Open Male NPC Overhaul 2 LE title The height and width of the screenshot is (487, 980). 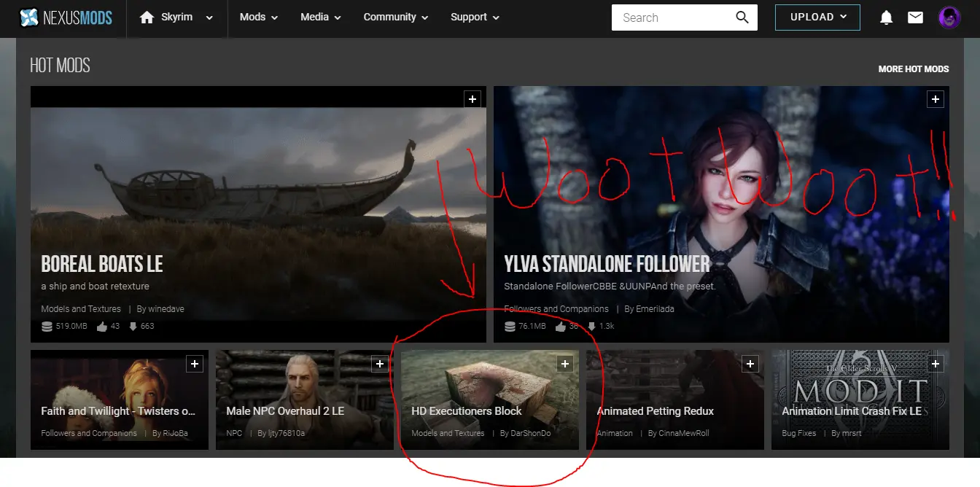[285, 411]
